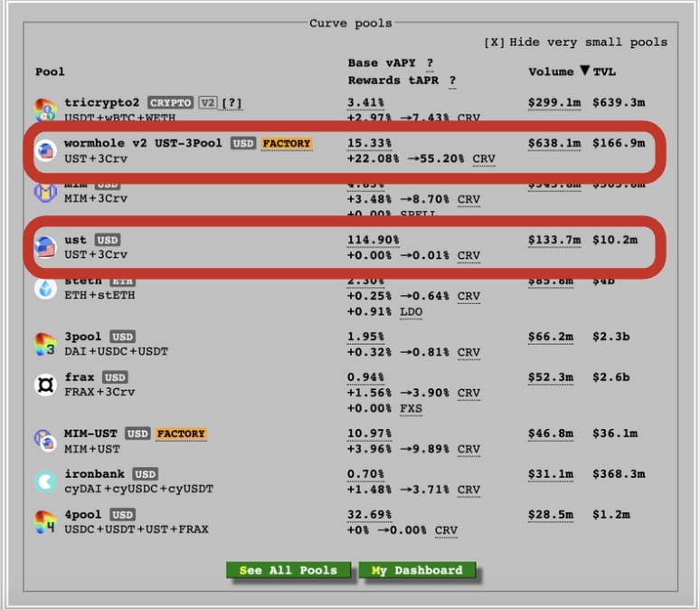The height and width of the screenshot is (610, 700).
Task: Click the tricrypto2 pool icon
Action: pyautogui.click(x=45, y=110)
